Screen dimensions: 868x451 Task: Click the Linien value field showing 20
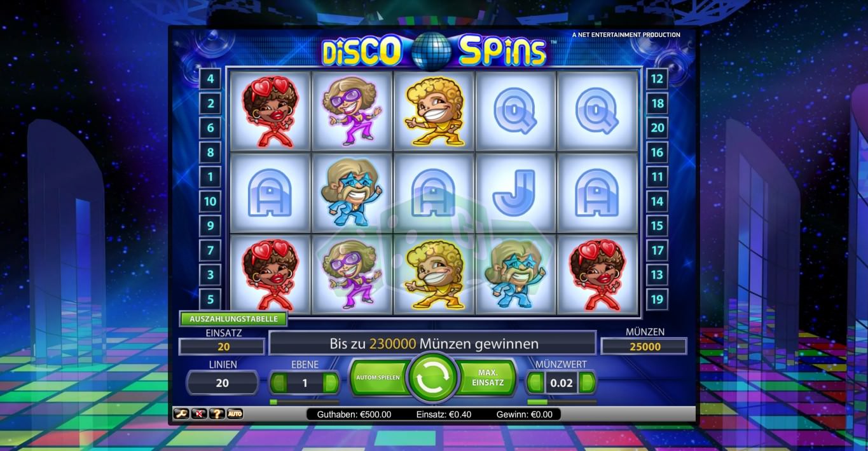[x=223, y=383]
